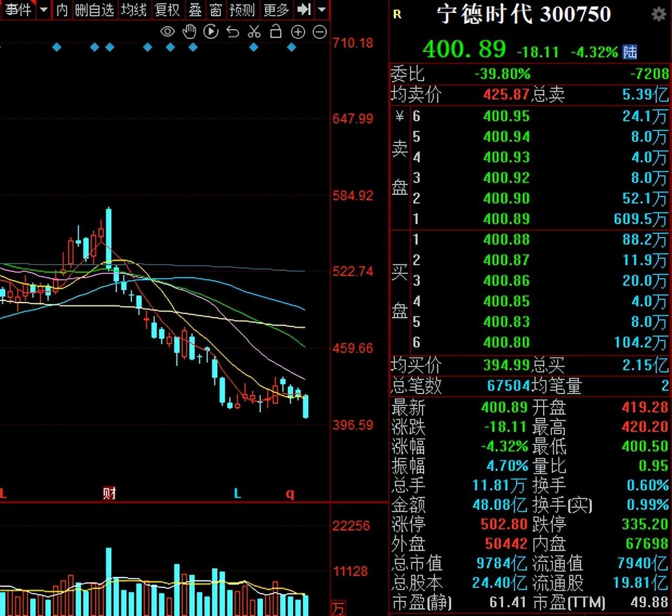
Task: Select the scissors cut tool
Action: coord(254,32)
